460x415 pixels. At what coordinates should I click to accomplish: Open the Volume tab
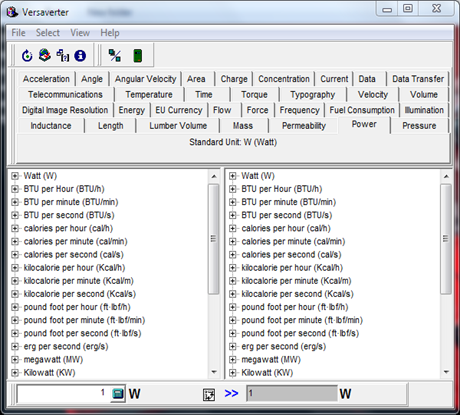(x=424, y=95)
